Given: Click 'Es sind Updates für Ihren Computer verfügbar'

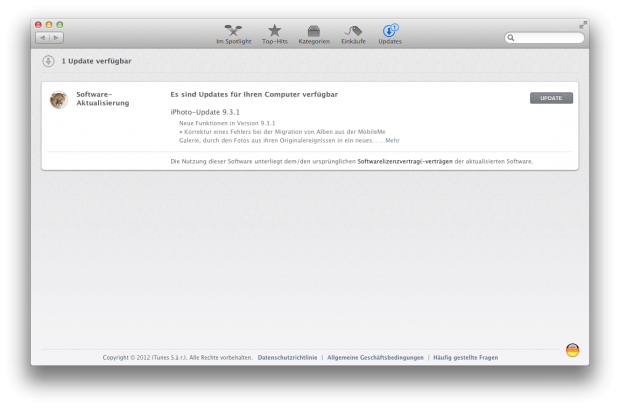Looking at the screenshot, I should click(x=254, y=94).
